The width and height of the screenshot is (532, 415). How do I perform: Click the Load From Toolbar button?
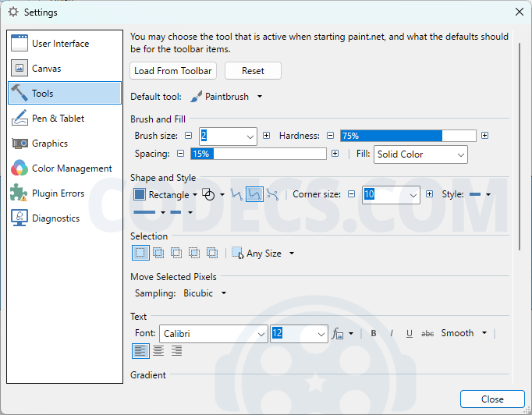click(173, 70)
